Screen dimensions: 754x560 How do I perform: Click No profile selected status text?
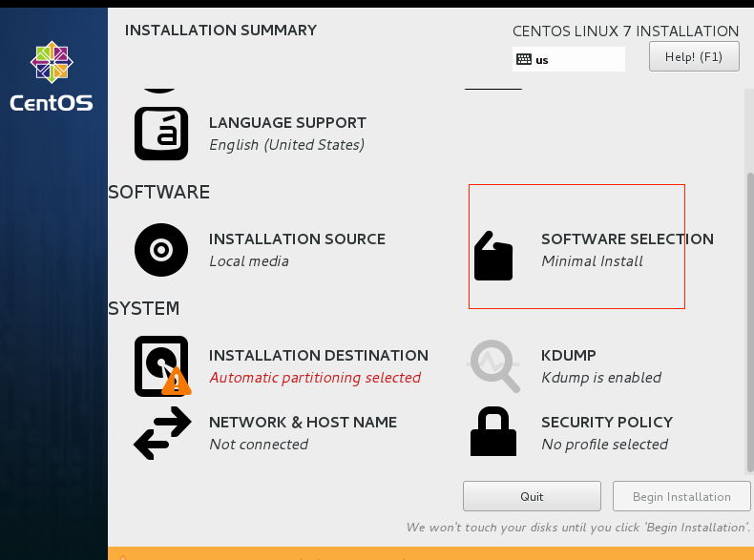point(604,445)
